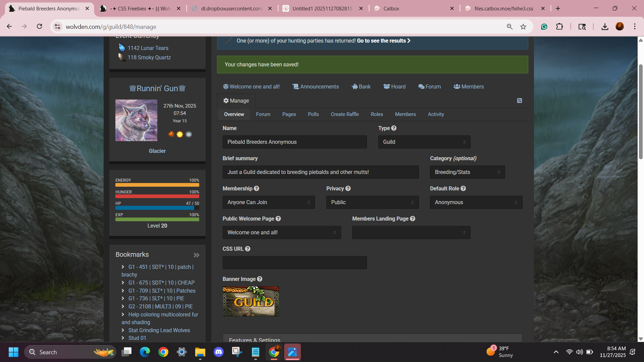Click the CSS URL input field

click(294, 262)
